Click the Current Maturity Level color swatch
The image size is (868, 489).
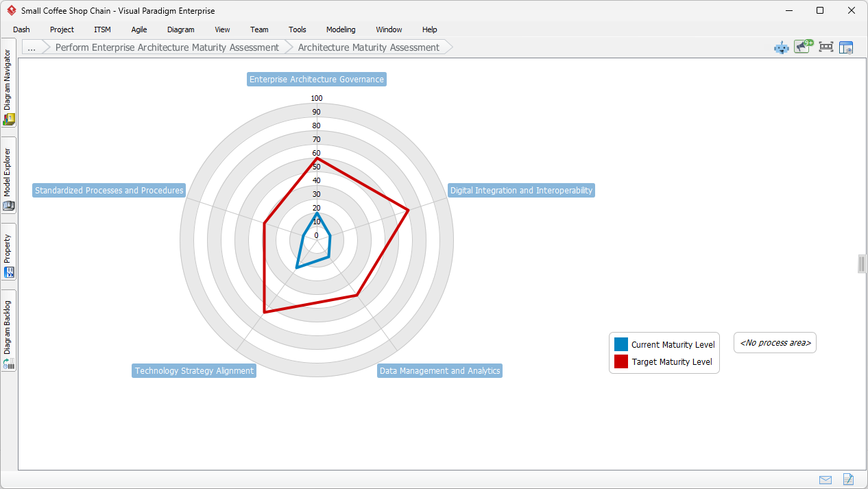click(620, 344)
